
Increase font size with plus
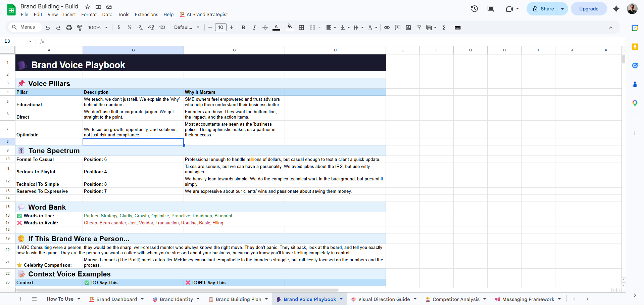tap(232, 28)
